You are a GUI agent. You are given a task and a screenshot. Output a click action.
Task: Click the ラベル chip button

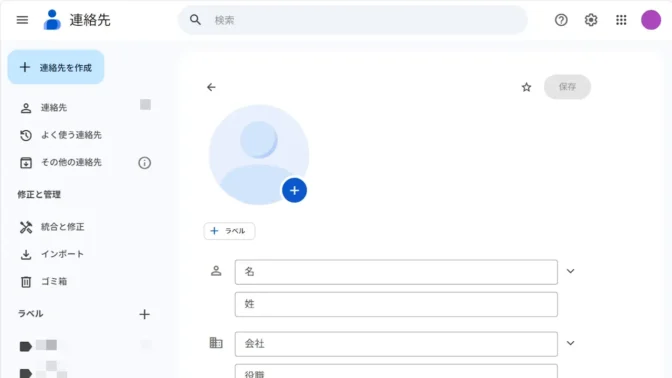tap(229, 231)
